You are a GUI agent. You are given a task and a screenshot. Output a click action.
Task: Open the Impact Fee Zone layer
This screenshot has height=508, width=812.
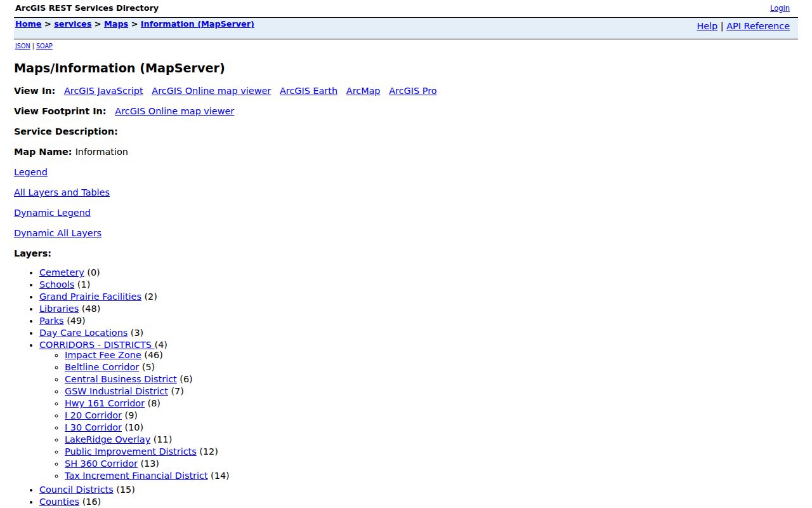[x=103, y=355]
